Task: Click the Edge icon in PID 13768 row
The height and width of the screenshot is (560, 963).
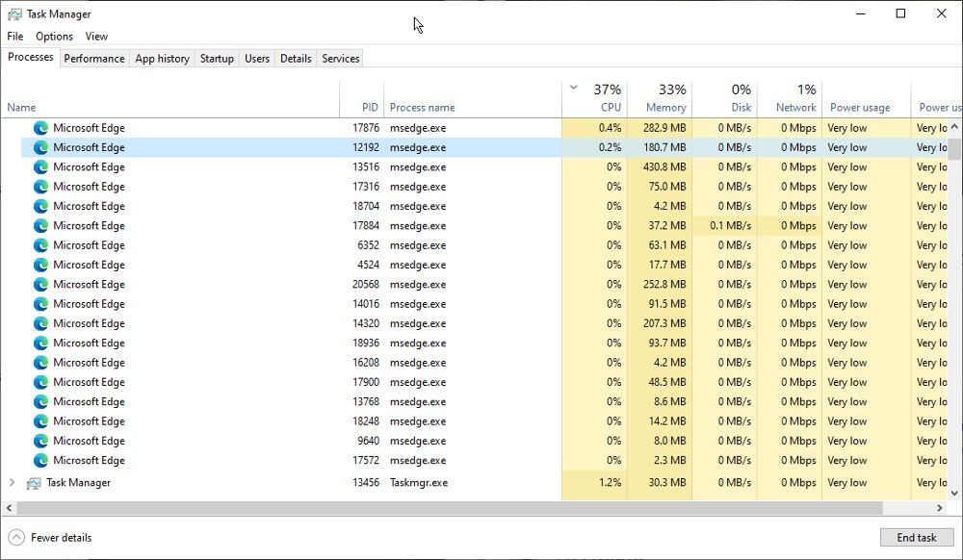Action: point(40,402)
